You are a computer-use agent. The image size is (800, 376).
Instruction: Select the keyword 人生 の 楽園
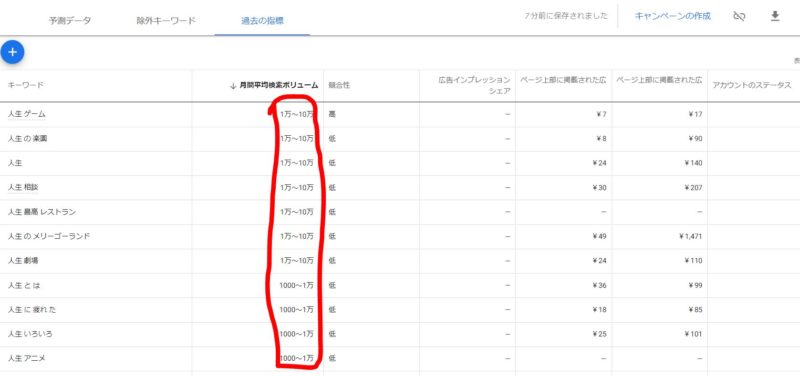pos(28,138)
